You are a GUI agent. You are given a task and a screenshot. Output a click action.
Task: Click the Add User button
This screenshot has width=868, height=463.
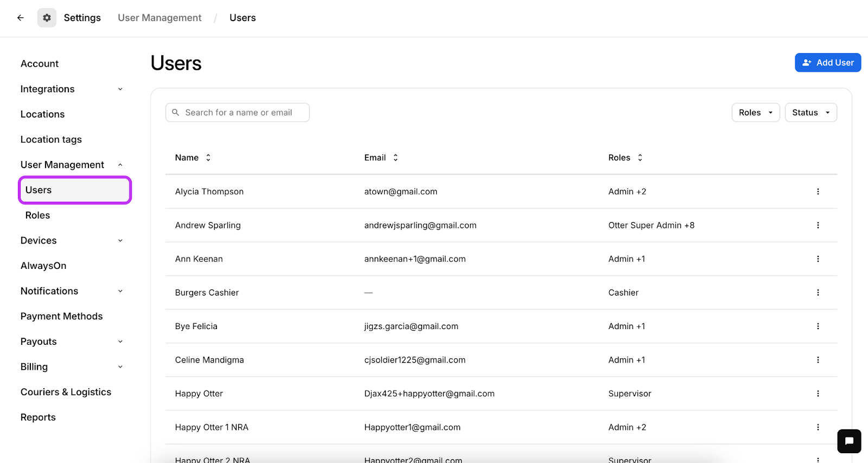(x=828, y=62)
